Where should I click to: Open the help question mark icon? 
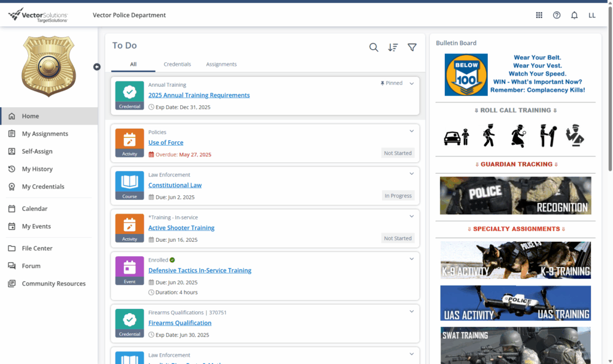pos(556,15)
